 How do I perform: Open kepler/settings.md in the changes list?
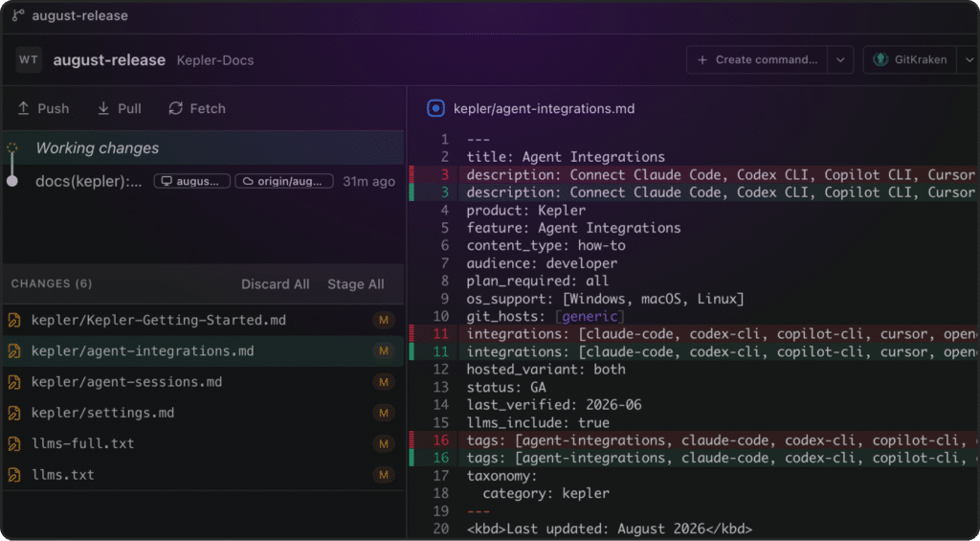click(203, 413)
